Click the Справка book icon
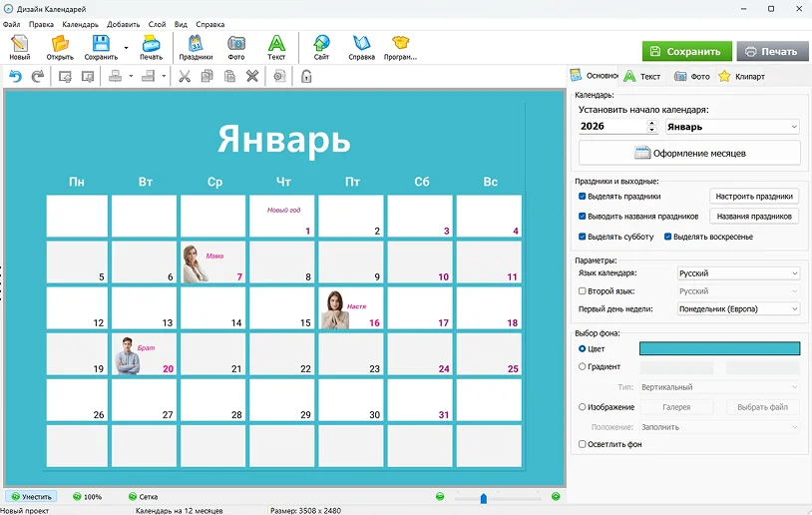The image size is (812, 515). [x=361, y=46]
